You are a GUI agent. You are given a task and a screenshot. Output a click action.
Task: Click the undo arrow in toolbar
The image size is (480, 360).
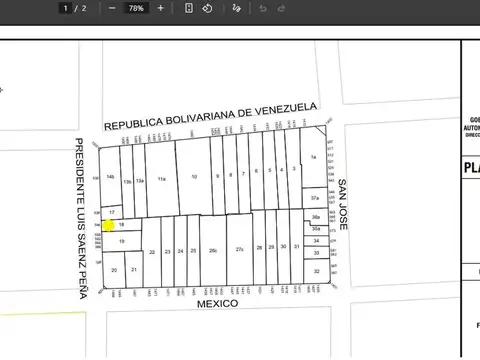[263, 8]
